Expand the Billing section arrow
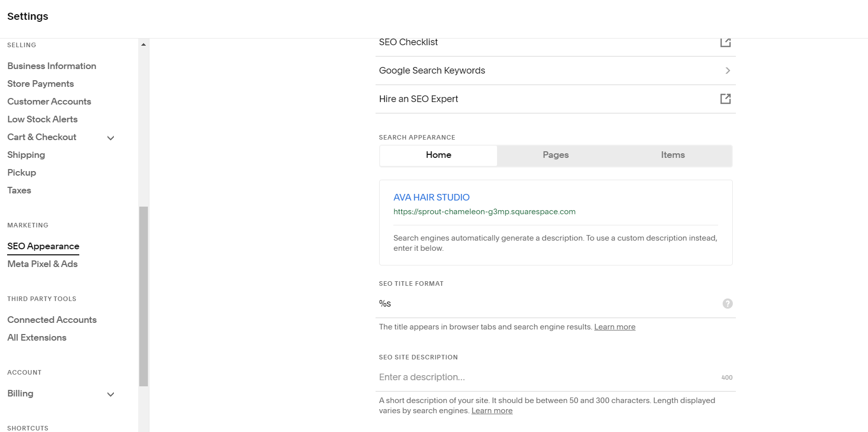This screenshot has width=868, height=432. coord(110,394)
